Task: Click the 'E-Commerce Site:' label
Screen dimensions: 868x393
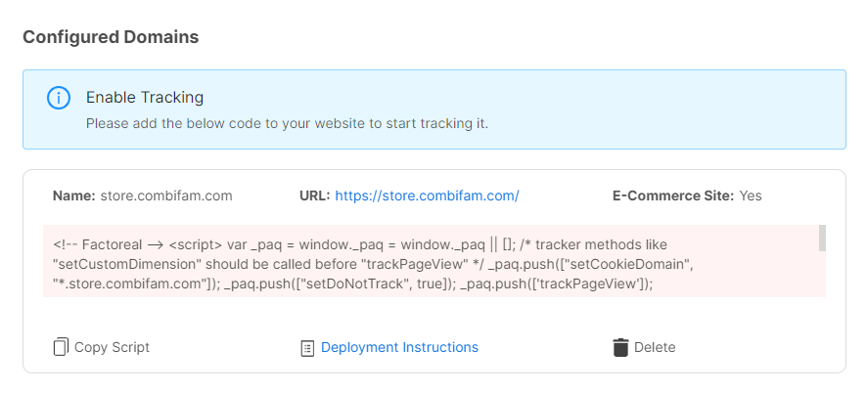Action: click(673, 196)
